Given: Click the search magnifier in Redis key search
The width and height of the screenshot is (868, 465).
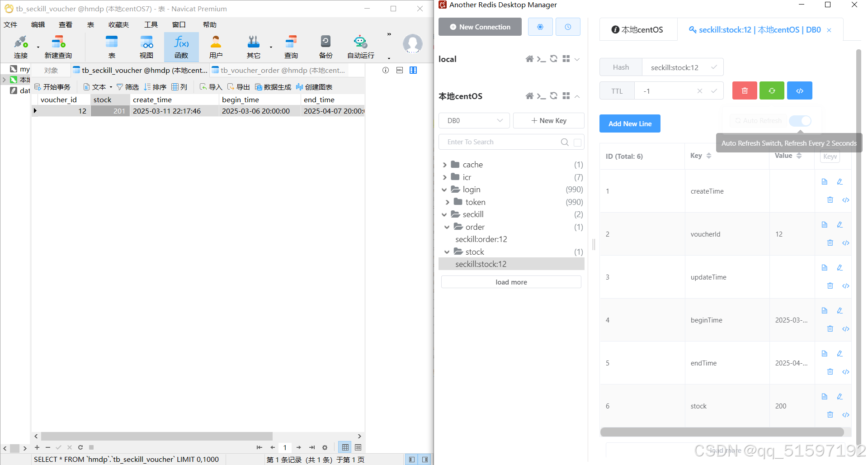Looking at the screenshot, I should (x=565, y=142).
